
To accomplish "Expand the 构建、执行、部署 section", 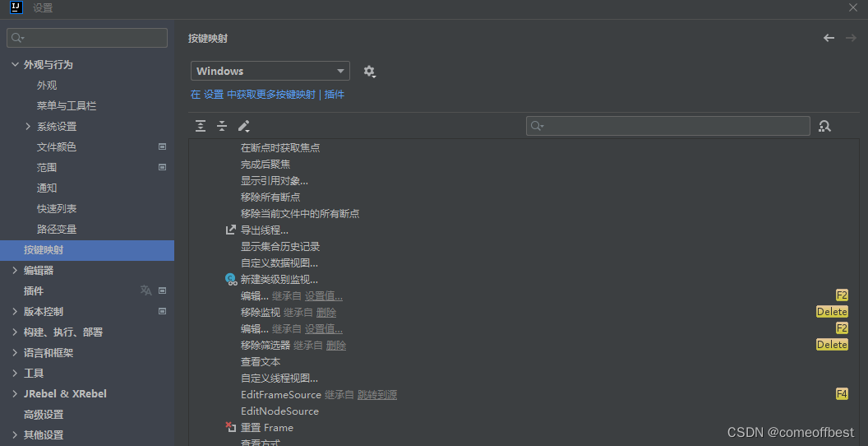I will 15,332.
